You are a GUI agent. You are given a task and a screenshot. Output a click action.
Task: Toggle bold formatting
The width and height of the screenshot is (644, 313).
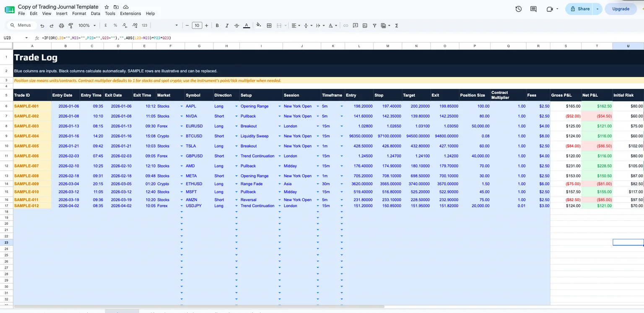click(x=217, y=26)
